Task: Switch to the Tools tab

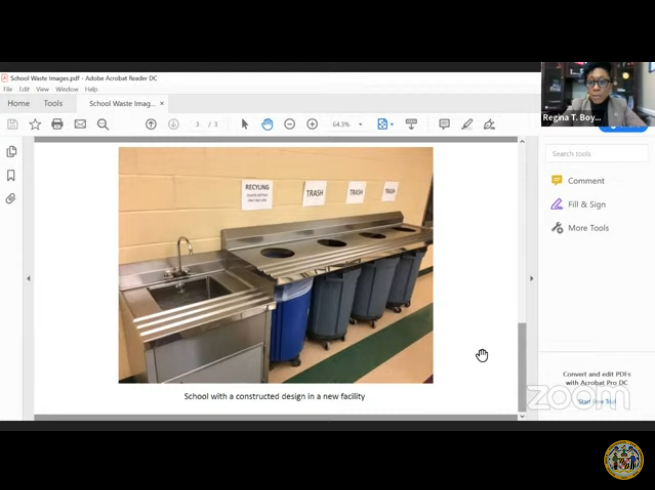Action: (x=53, y=103)
